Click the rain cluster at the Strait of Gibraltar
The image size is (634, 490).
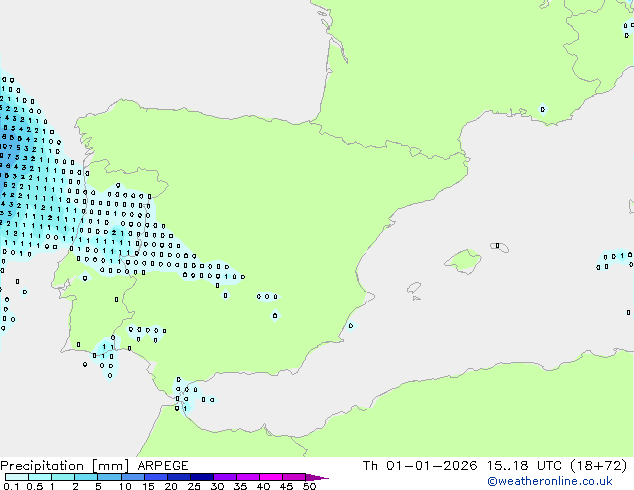point(183,396)
